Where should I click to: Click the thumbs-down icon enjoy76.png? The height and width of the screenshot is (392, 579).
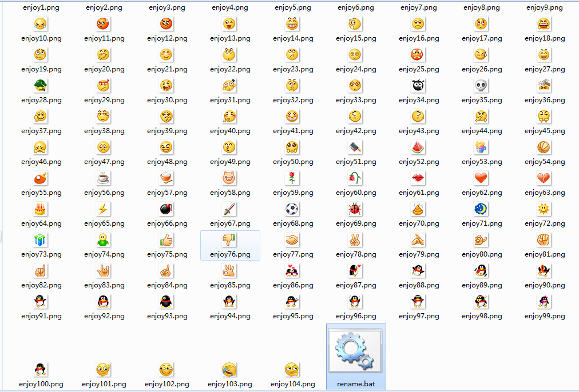point(229,240)
